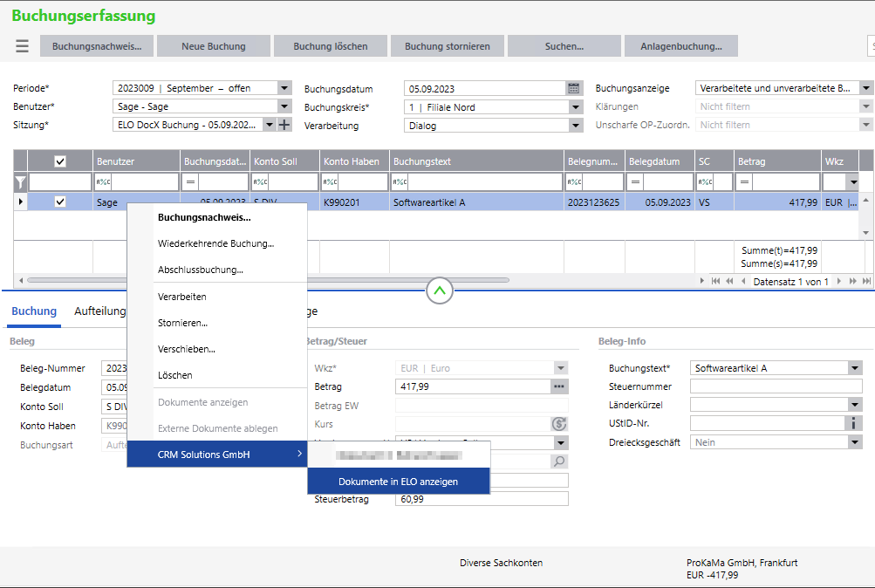Image resolution: width=875 pixels, height=588 pixels.
Task: Click Betrag filter equals operator icon
Action: point(744,181)
